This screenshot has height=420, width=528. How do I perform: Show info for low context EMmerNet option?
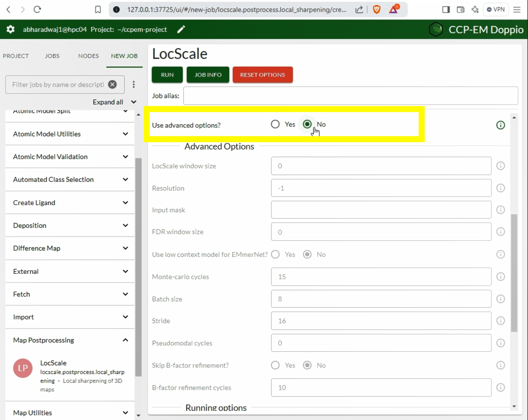tap(501, 254)
